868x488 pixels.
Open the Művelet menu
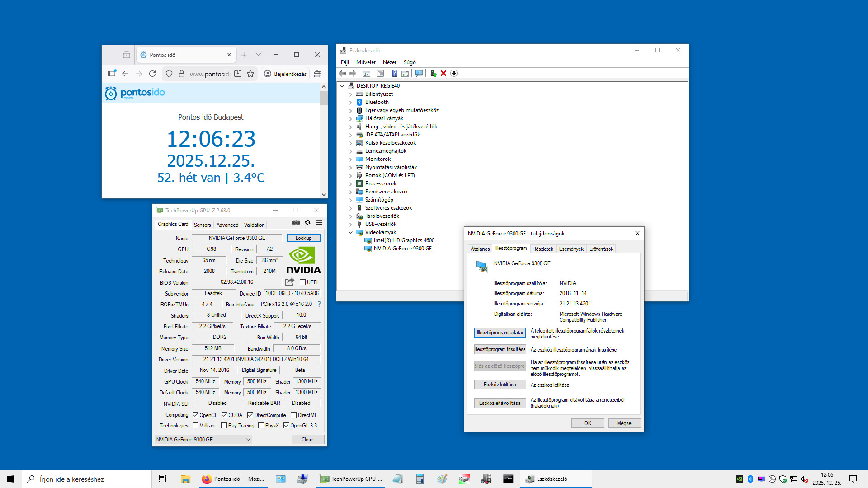coord(365,62)
